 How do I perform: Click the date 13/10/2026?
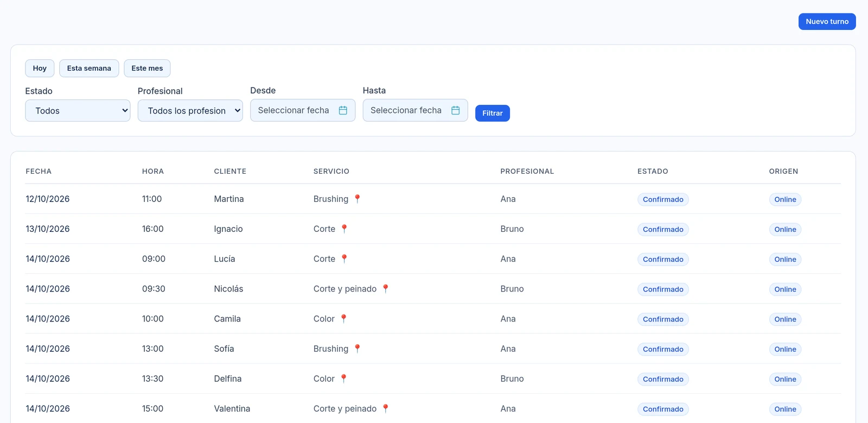(x=48, y=229)
